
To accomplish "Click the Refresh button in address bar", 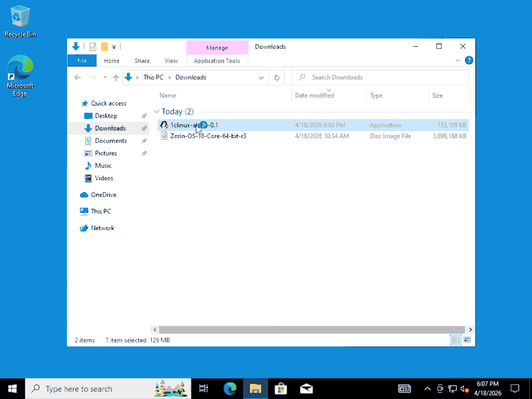I will [276, 78].
